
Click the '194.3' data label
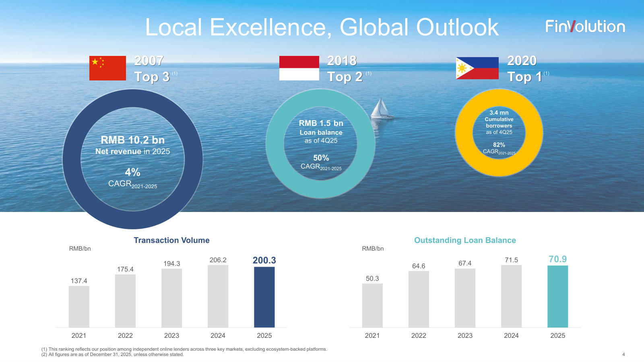click(x=171, y=263)
